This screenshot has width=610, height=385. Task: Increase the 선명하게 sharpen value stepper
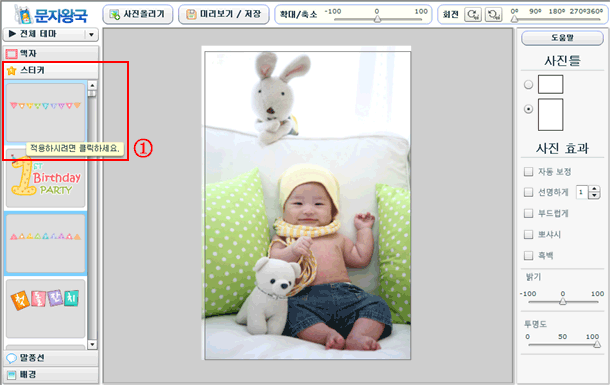[x=594, y=189]
